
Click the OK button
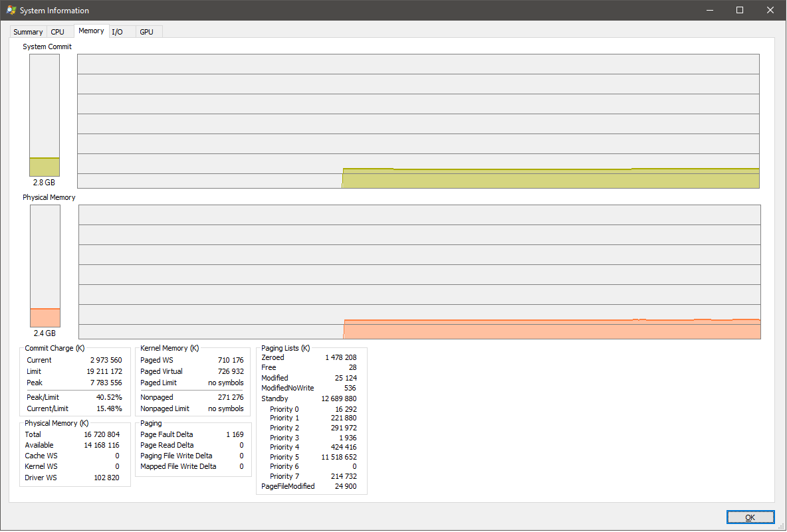[x=750, y=517]
